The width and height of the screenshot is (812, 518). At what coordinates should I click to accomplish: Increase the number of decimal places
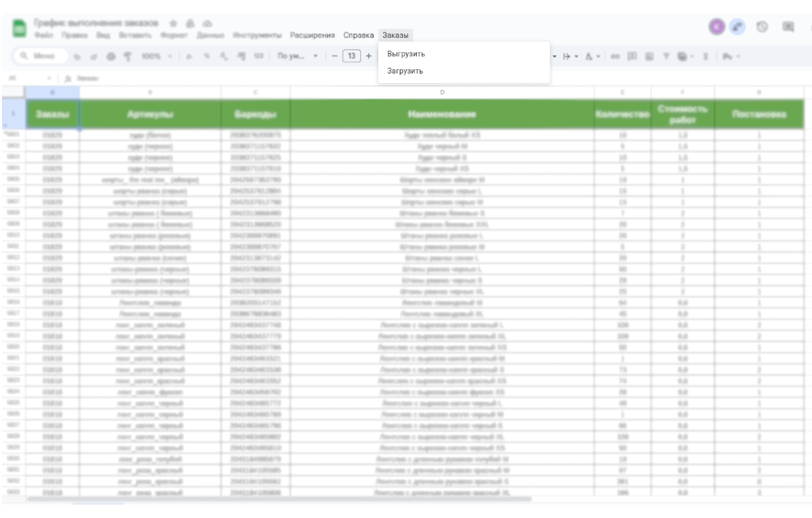[240, 56]
